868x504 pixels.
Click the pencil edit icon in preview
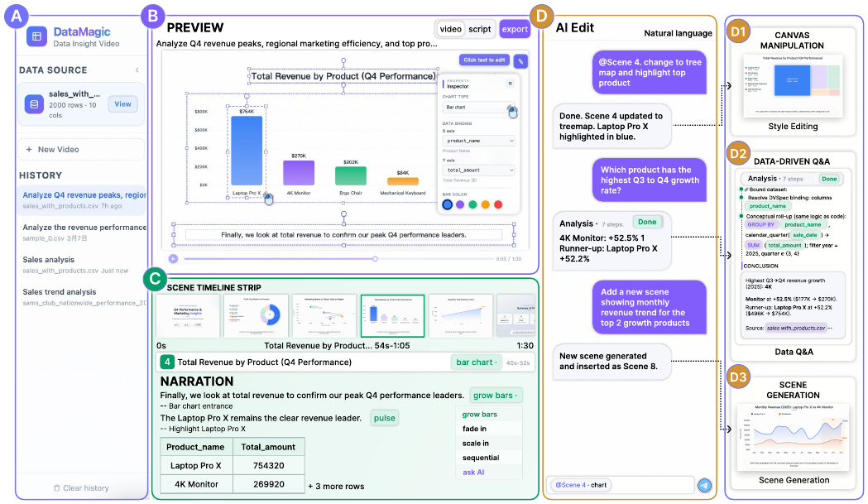520,61
